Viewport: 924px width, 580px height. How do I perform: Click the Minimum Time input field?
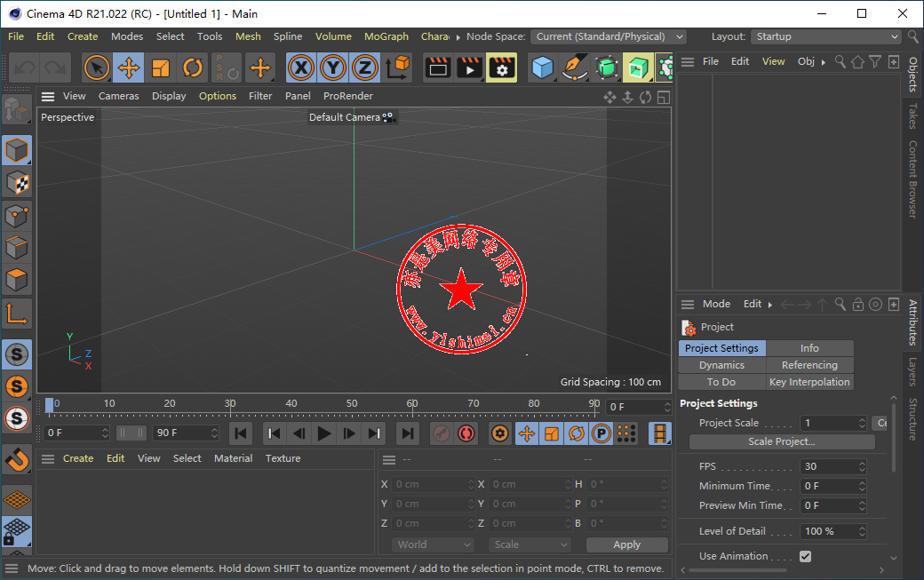click(832, 486)
